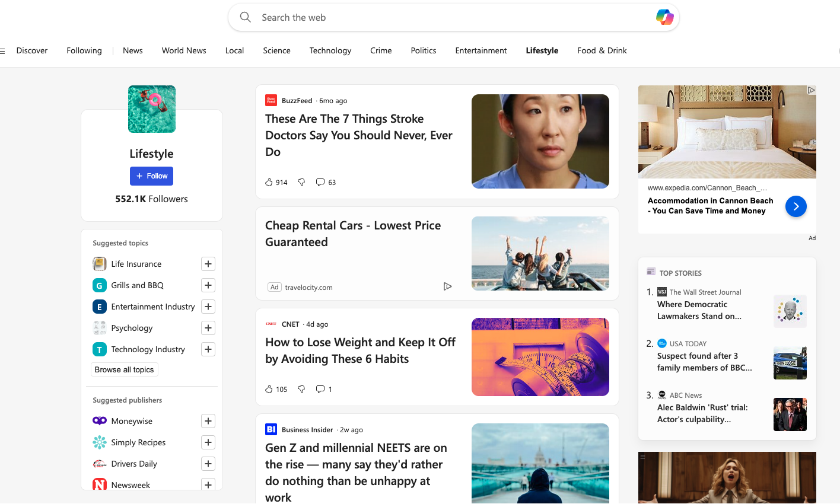Click Accommodation in Cannon Beach ad text
The width and height of the screenshot is (840, 504).
tap(711, 206)
